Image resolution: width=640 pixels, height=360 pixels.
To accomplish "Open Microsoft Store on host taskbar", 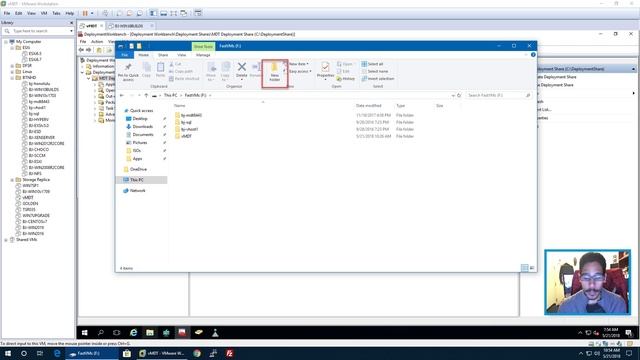I will pos(127,353).
